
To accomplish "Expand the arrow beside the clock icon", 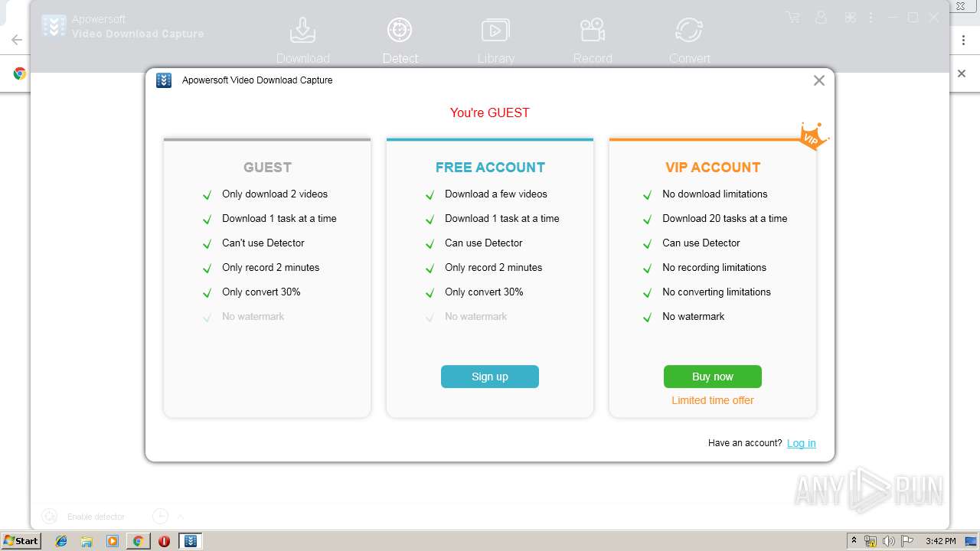I will point(181,517).
